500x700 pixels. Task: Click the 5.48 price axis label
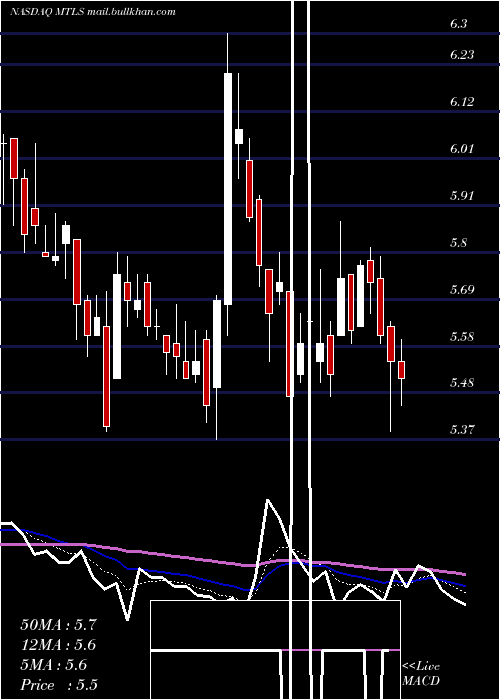(462, 383)
